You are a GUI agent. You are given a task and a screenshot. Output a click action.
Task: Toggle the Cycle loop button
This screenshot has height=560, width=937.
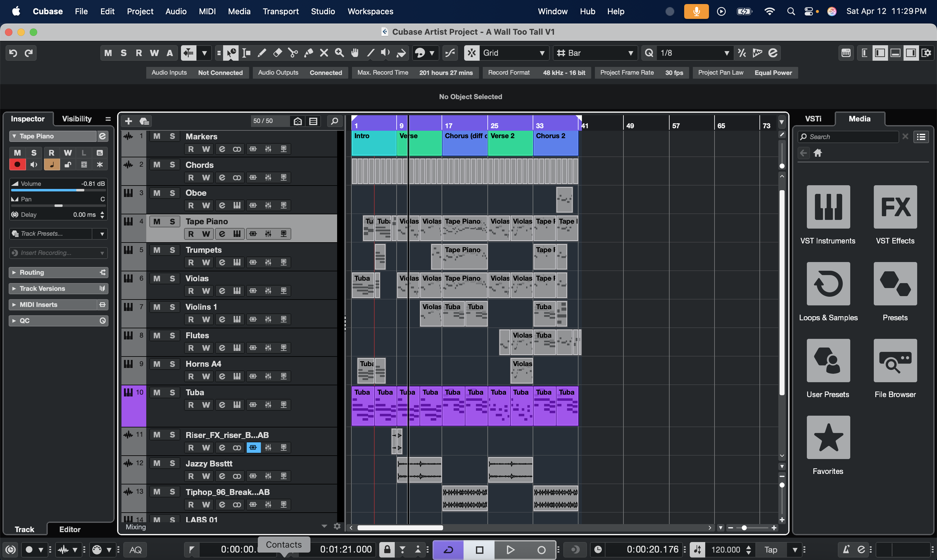(x=448, y=550)
